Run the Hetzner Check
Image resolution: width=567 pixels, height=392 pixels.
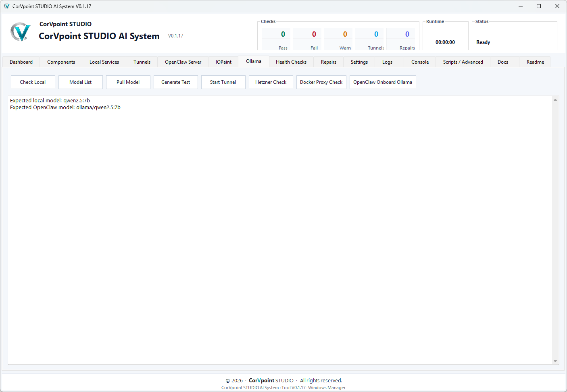click(271, 82)
